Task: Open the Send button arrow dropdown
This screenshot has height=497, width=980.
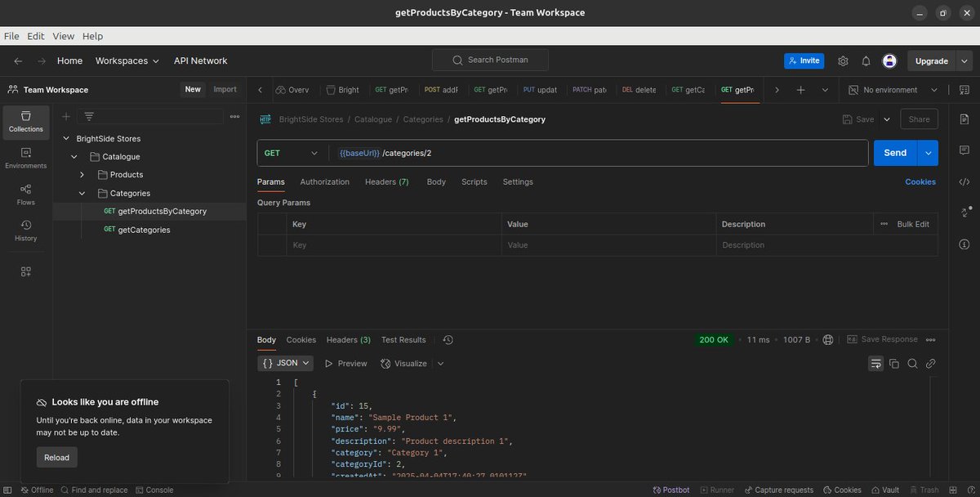Action: coord(928,153)
